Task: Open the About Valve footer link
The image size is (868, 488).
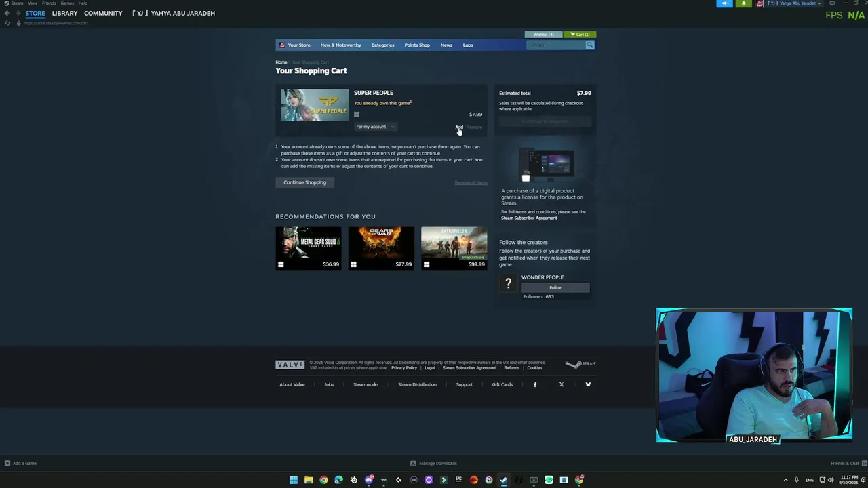Action: click(x=292, y=384)
